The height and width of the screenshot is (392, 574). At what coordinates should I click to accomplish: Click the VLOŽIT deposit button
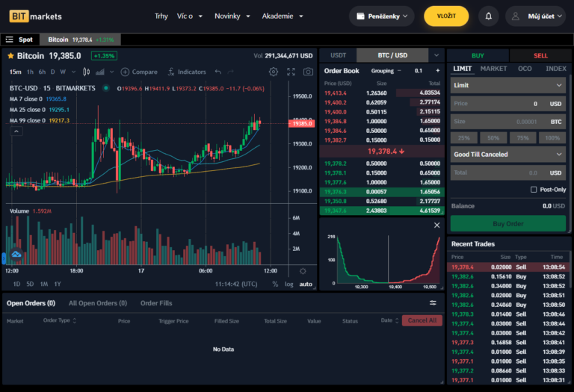point(446,16)
